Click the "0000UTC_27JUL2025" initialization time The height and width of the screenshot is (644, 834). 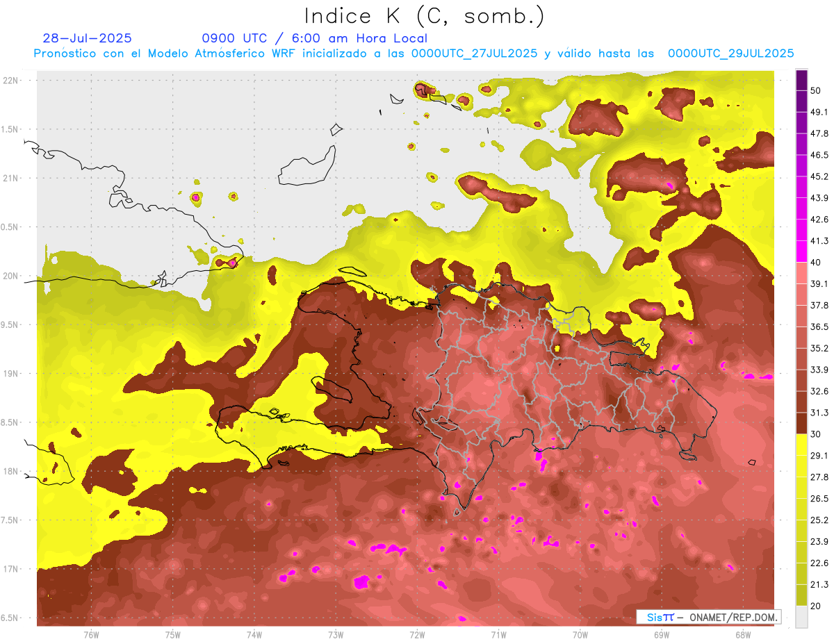pyautogui.click(x=474, y=53)
